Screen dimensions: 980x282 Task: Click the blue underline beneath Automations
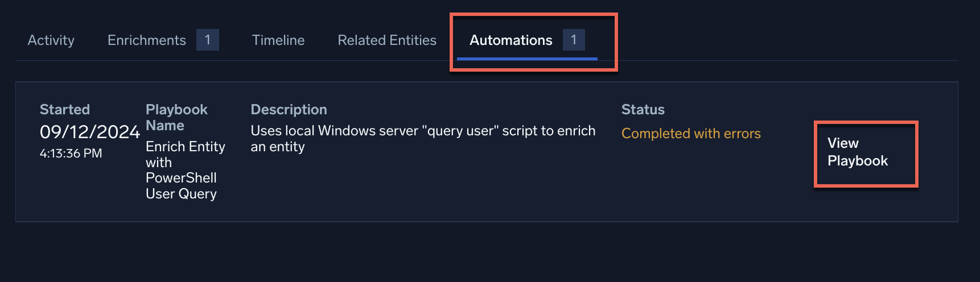(527, 58)
